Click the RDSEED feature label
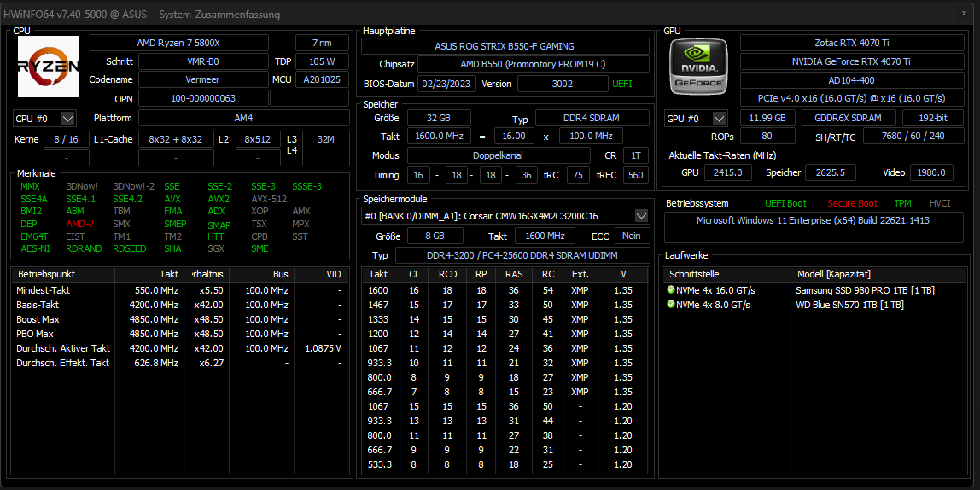 tap(130, 248)
